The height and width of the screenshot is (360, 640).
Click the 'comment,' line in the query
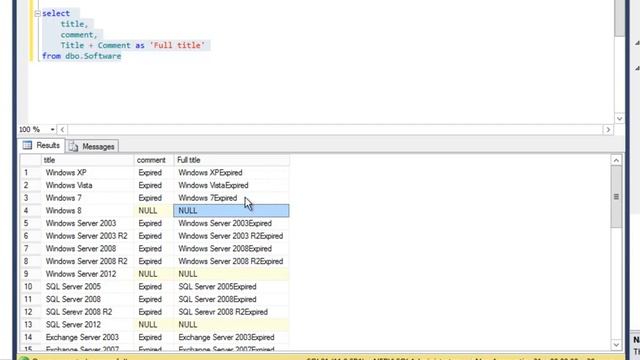coord(79,35)
